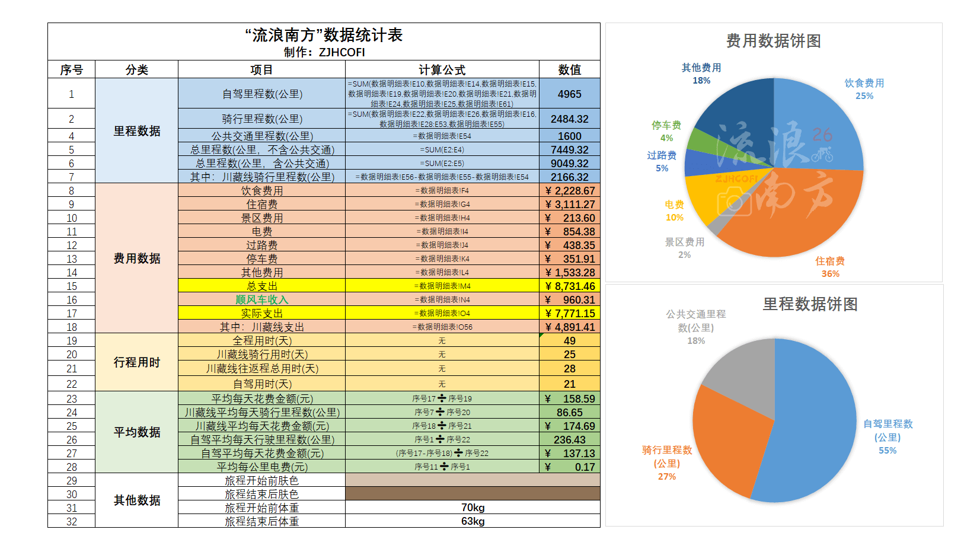The height and width of the screenshot is (555, 980).
Task: Click the 停车费 4% pie chart label
Action: (x=666, y=131)
